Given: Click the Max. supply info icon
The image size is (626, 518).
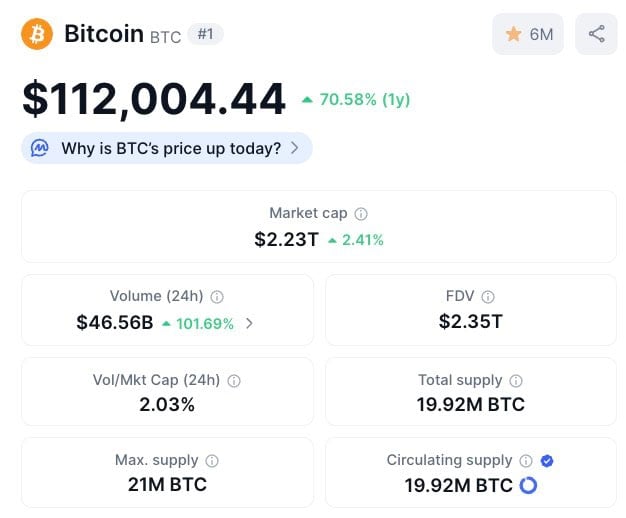Looking at the screenshot, I should point(212,461).
